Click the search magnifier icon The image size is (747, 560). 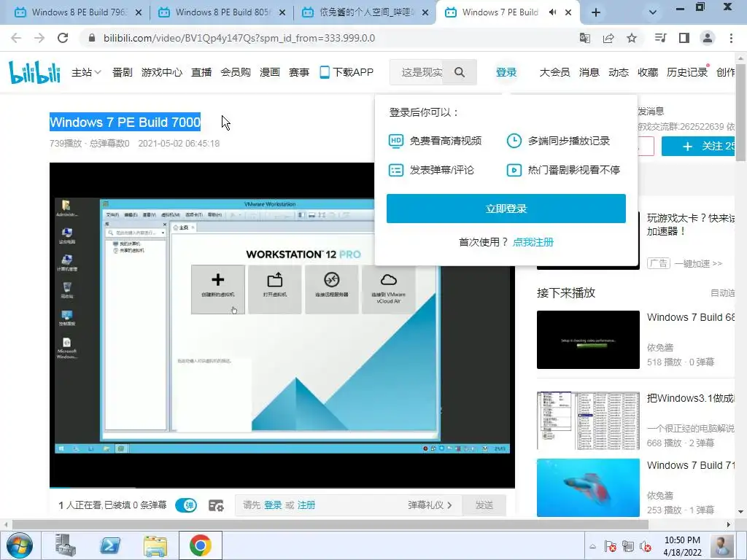pyautogui.click(x=460, y=72)
